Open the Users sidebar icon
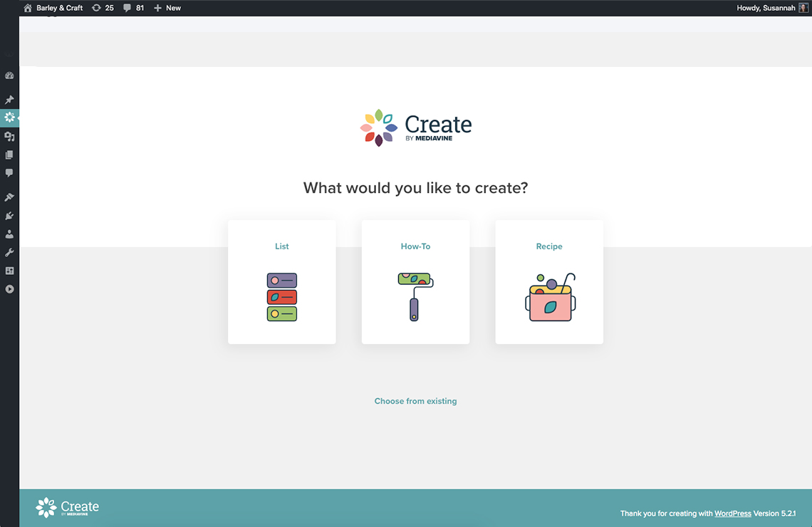This screenshot has height=527, width=812. (9, 234)
